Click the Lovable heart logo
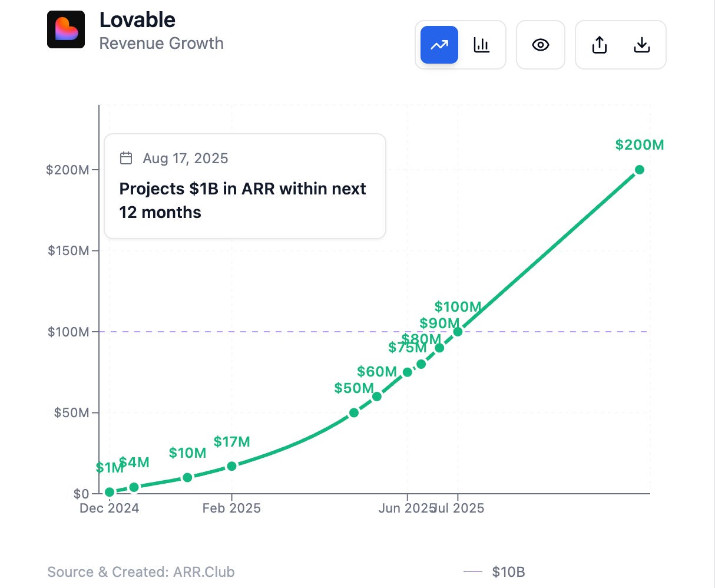 [66, 29]
